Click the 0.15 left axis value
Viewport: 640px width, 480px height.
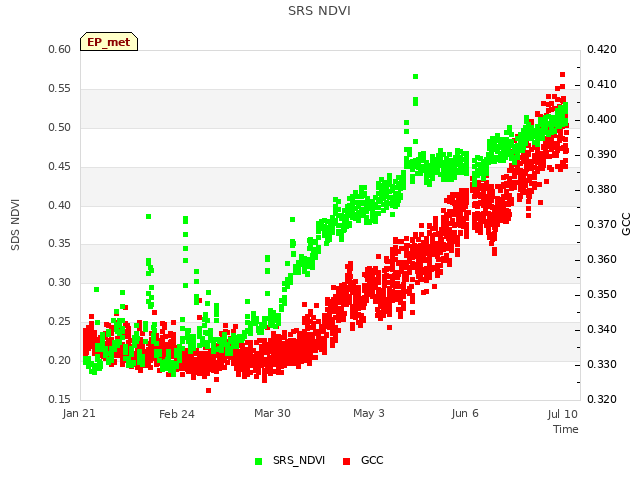[60, 399]
